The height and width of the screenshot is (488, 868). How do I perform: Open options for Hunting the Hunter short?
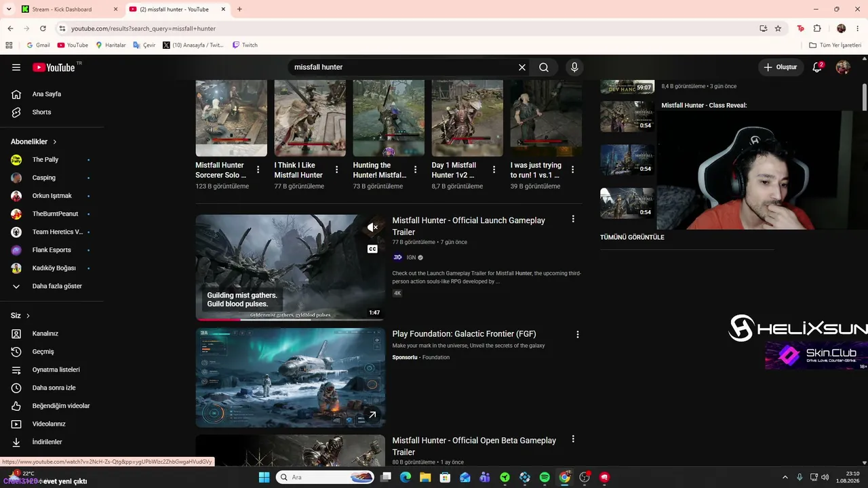pos(416,169)
